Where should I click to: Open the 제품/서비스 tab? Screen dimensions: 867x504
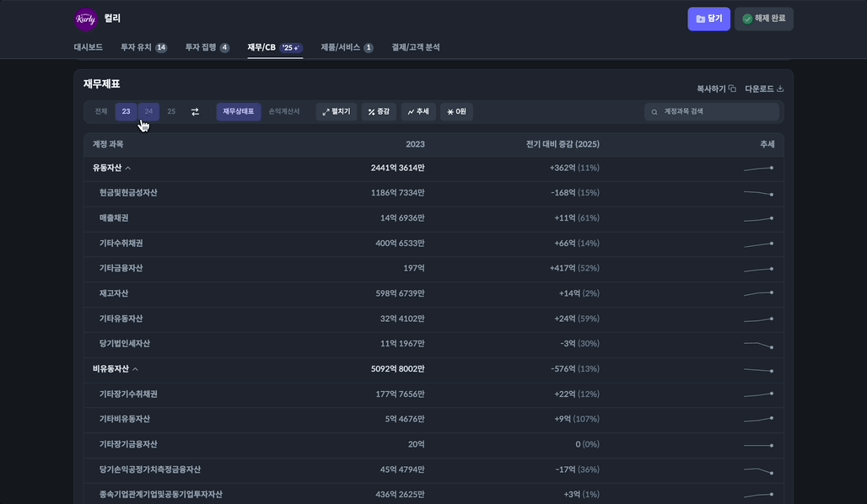(346, 48)
